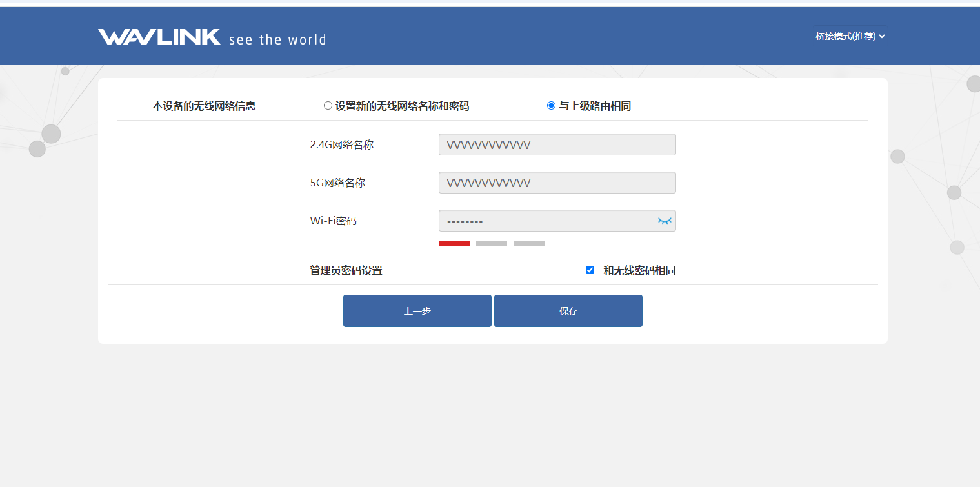Click the 本设备的无线网络信息 heading

(204, 106)
